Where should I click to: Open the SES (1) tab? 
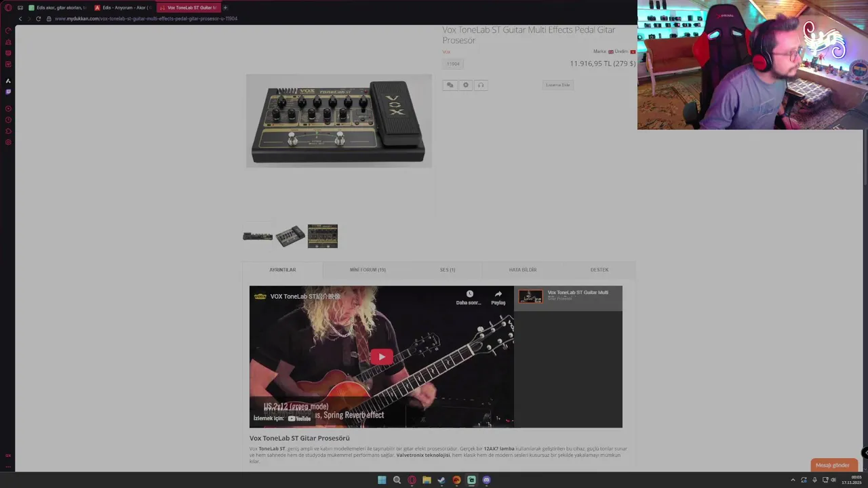[448, 270]
